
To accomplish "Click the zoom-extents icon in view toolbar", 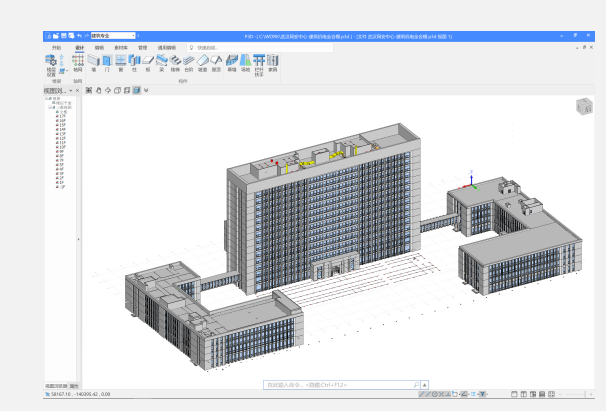I will [89, 90].
